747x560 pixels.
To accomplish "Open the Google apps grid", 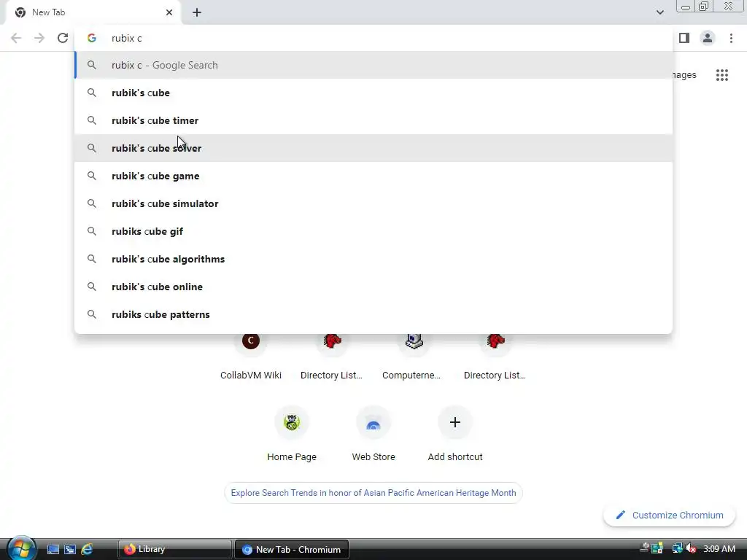I will (x=722, y=75).
